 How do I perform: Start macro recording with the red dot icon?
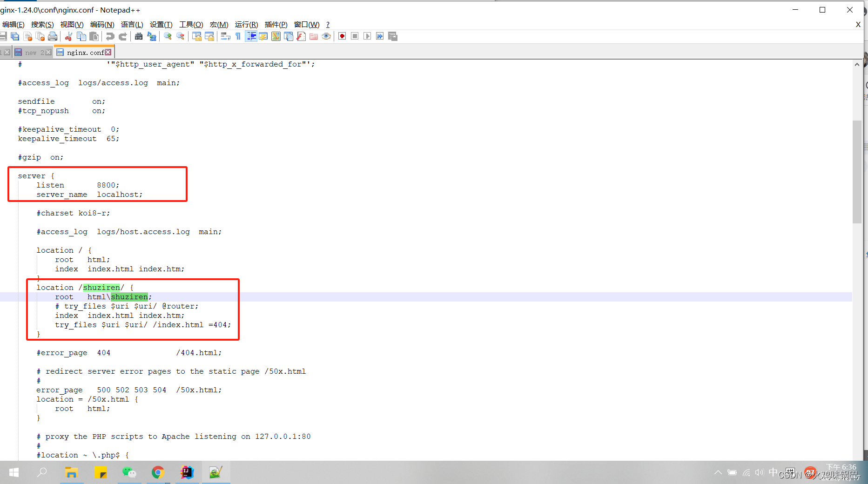click(x=342, y=36)
